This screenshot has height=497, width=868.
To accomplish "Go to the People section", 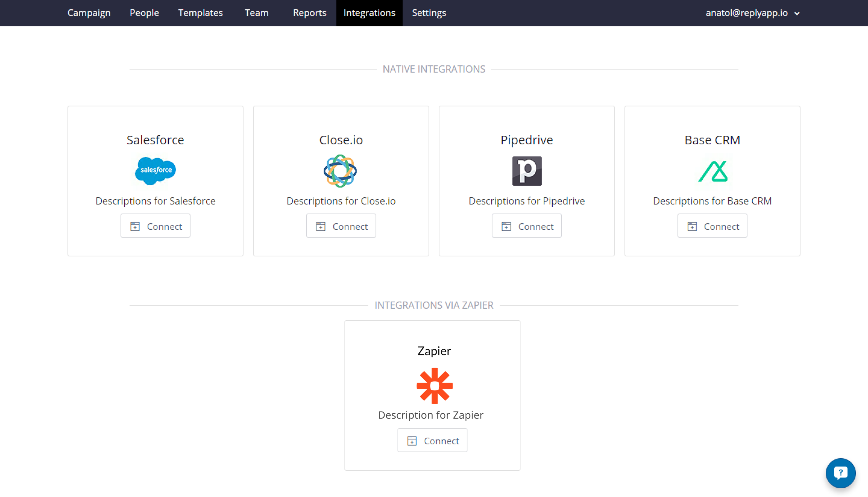I will pos(144,13).
